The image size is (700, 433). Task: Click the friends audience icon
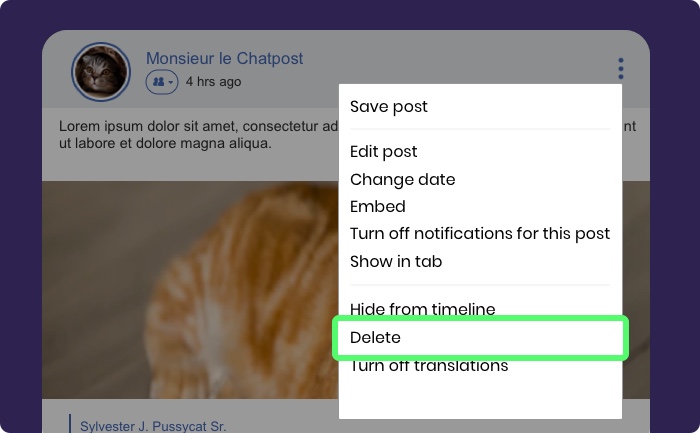tap(158, 82)
